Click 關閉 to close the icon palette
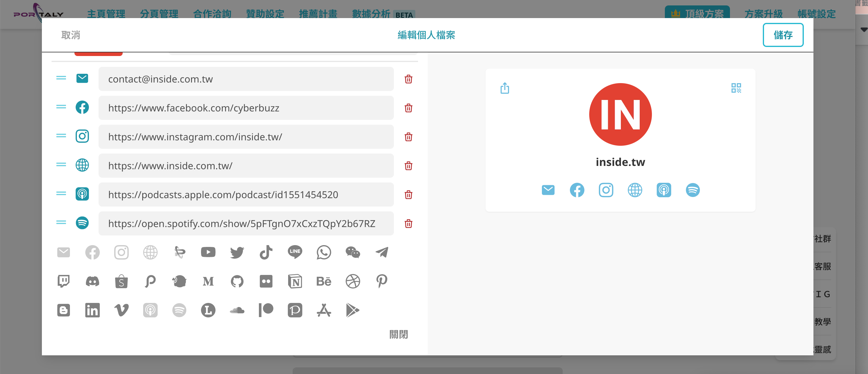This screenshot has width=868, height=374. click(398, 334)
